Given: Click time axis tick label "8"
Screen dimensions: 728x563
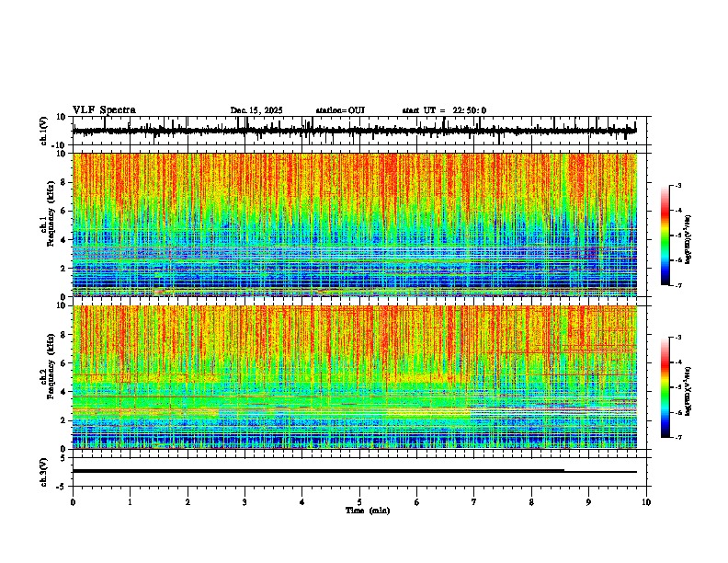Looking at the screenshot, I should click(x=531, y=502).
